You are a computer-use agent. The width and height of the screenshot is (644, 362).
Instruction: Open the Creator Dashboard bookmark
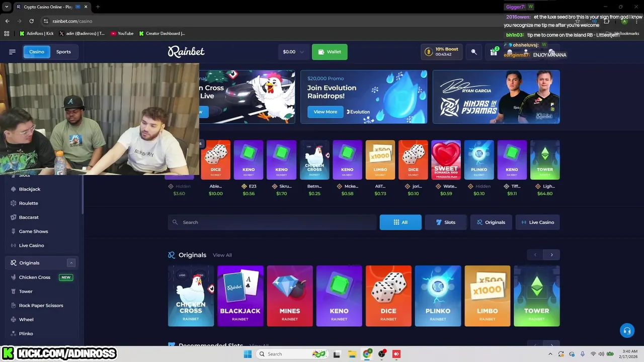162,34
